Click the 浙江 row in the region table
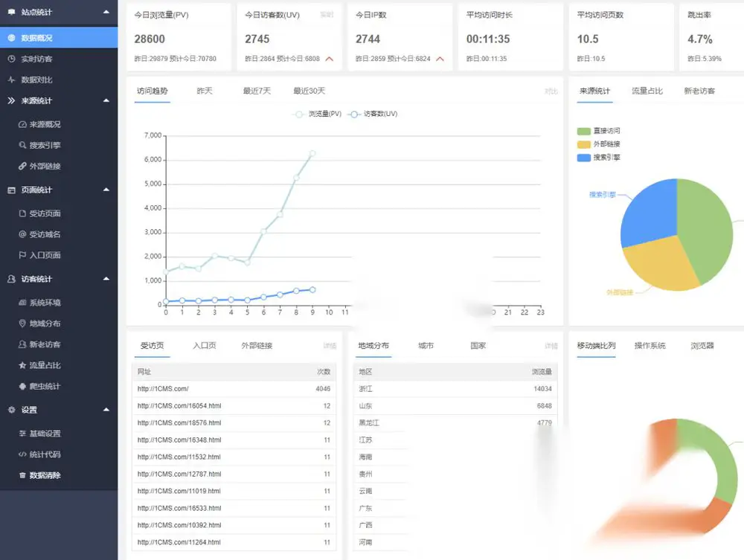Viewport: 744px width, 560px height. pyautogui.click(x=455, y=389)
